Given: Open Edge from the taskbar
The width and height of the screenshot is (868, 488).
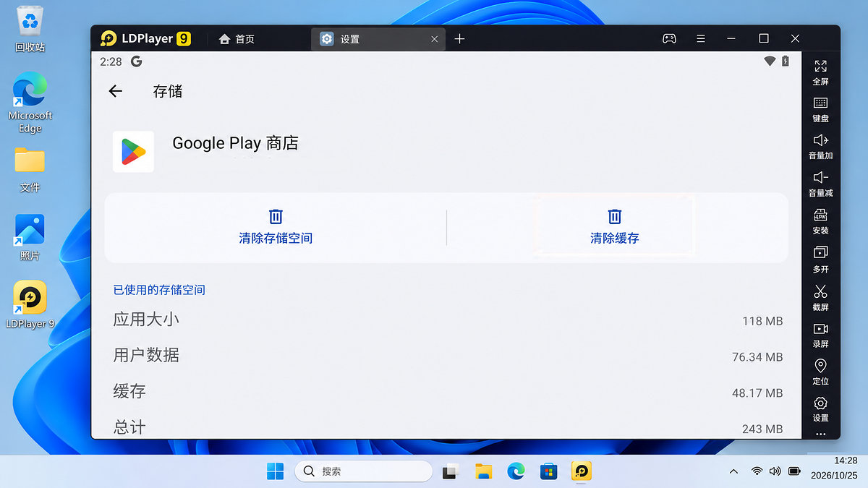Looking at the screenshot, I should point(516,471).
